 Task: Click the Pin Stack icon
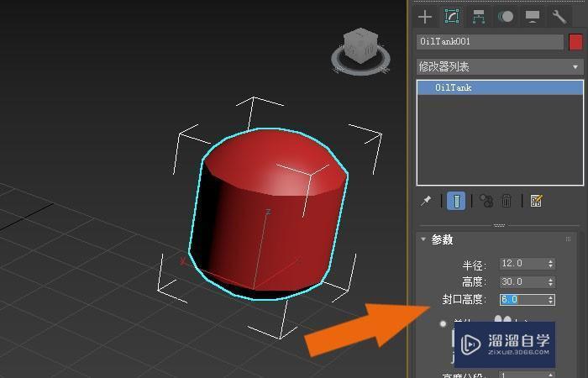(x=426, y=201)
